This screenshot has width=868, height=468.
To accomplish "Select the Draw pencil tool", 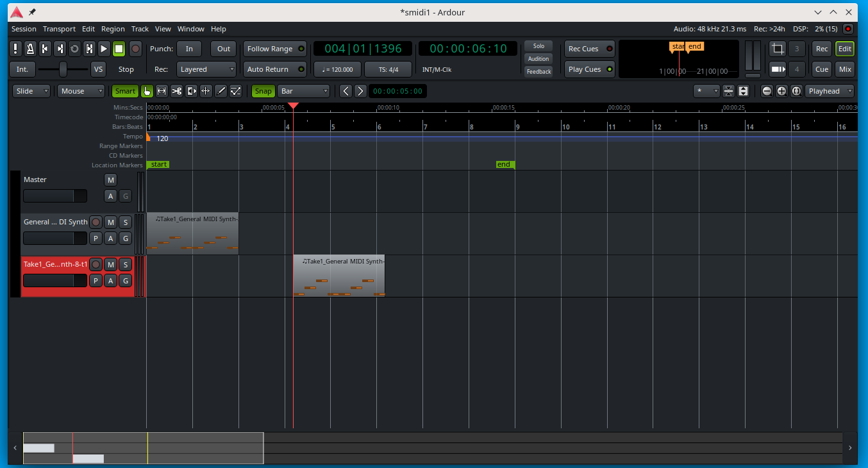I will click(221, 91).
